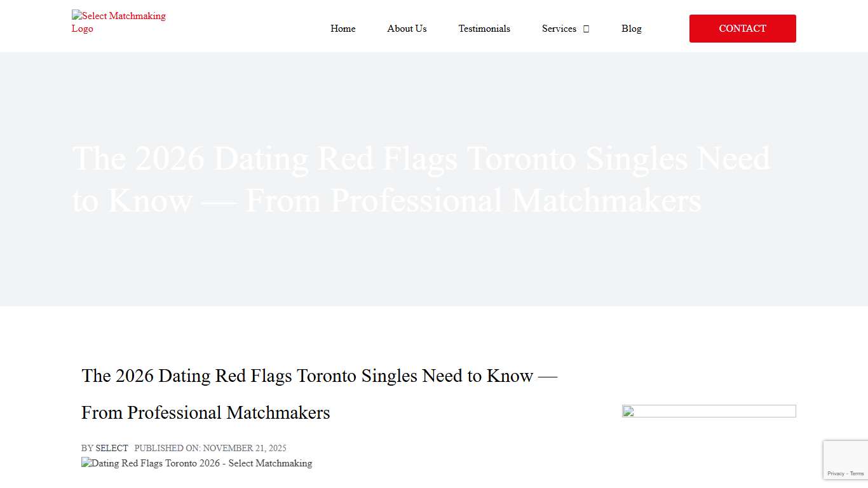
Task: Navigate to About Us
Action: click(x=407, y=29)
